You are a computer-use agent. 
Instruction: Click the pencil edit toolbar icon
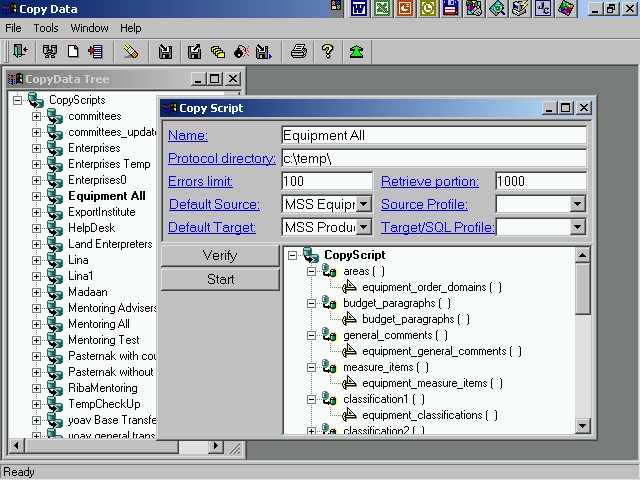click(131, 52)
